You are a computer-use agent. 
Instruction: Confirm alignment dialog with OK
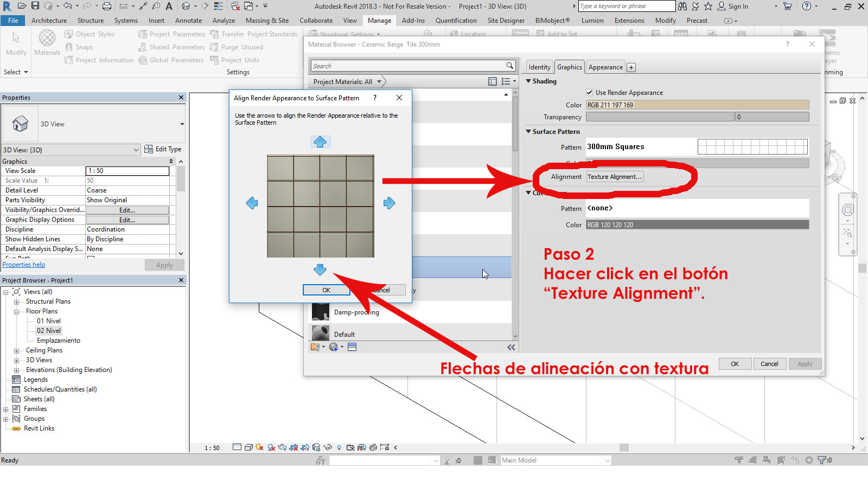(x=326, y=290)
